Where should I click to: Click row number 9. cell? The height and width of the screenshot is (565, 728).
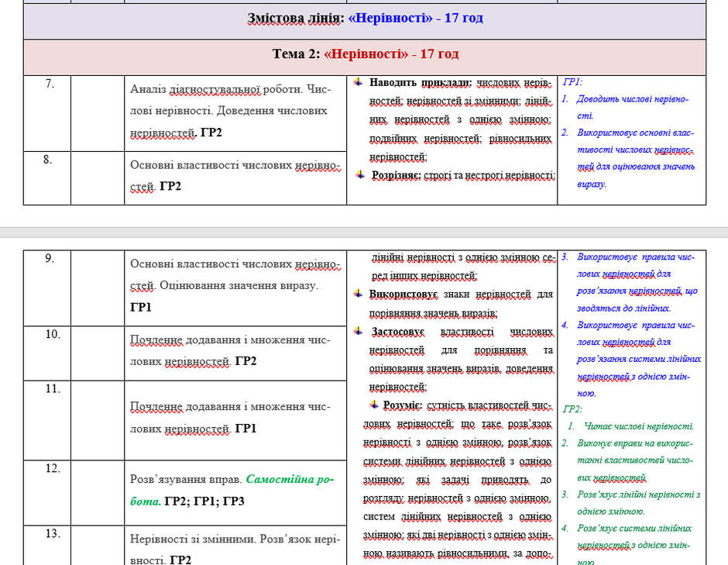click(x=47, y=288)
